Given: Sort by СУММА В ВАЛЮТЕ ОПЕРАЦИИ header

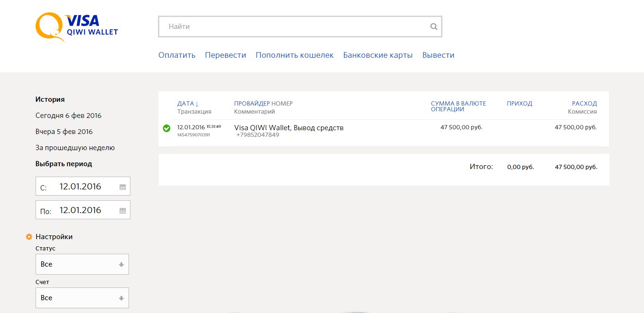Looking at the screenshot, I should [458, 107].
